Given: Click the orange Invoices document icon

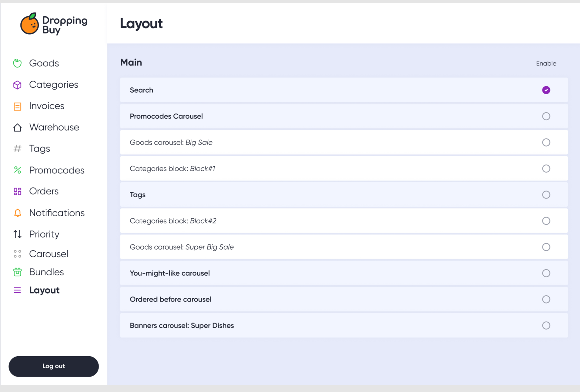Looking at the screenshot, I should [x=17, y=106].
